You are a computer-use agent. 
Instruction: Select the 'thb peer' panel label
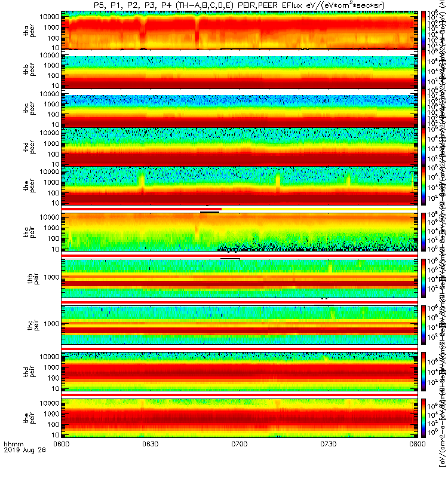click(x=29, y=69)
